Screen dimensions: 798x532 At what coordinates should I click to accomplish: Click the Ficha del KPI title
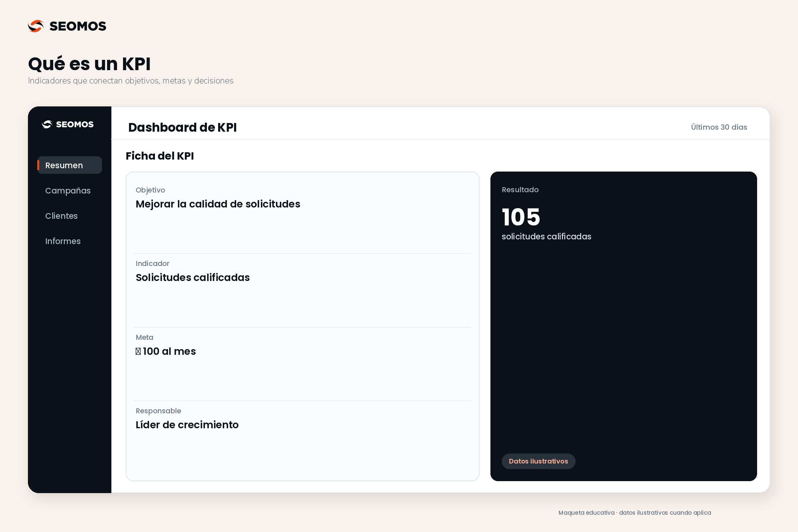(160, 156)
